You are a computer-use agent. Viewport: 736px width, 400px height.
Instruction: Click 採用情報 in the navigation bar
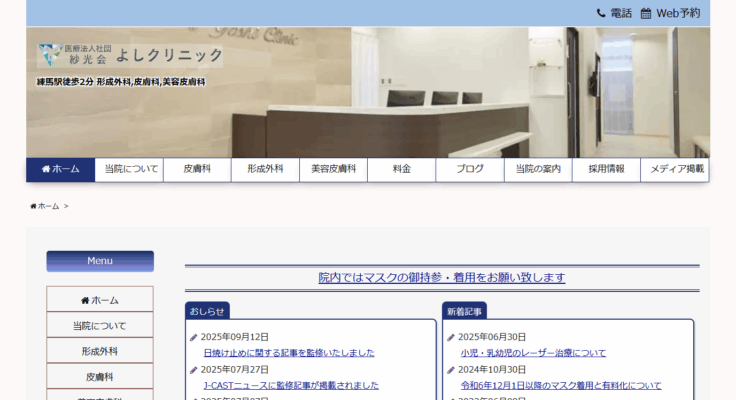[606, 170]
